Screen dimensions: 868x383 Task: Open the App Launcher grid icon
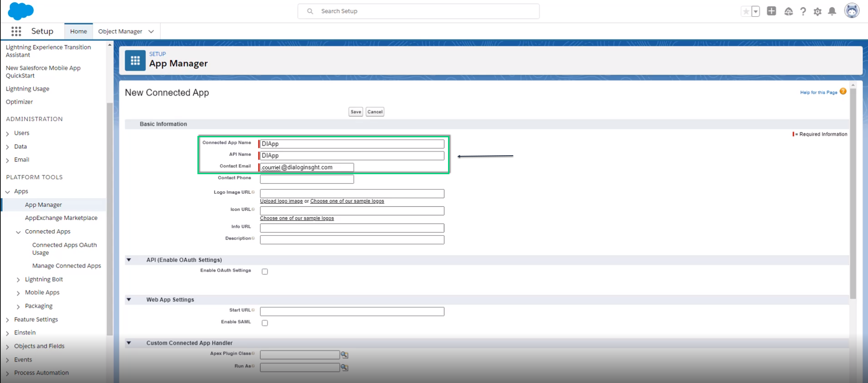[16, 31]
